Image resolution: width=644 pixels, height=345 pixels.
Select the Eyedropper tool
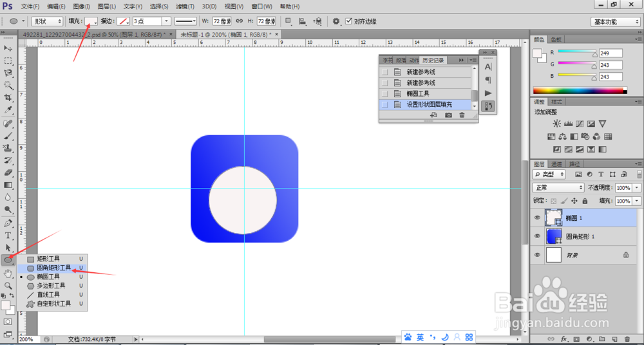tap(8, 110)
